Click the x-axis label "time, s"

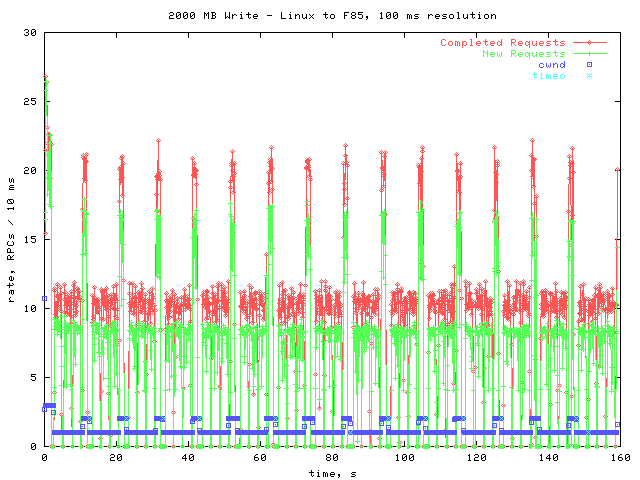[x=332, y=472]
